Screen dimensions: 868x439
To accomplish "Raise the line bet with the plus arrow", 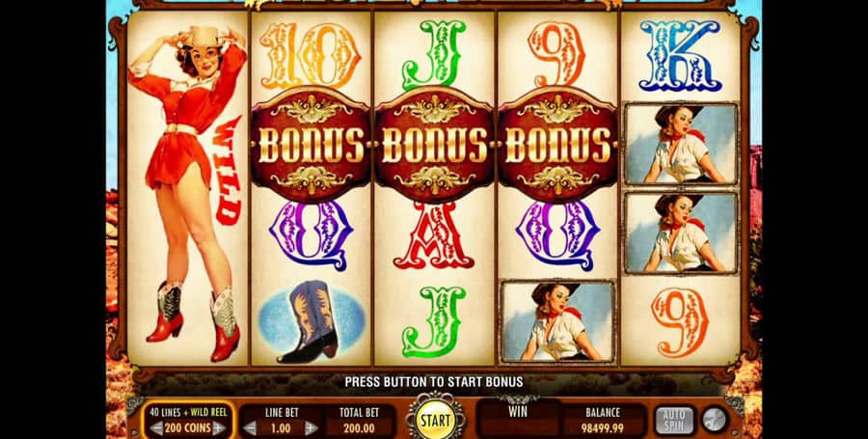I will [x=312, y=428].
